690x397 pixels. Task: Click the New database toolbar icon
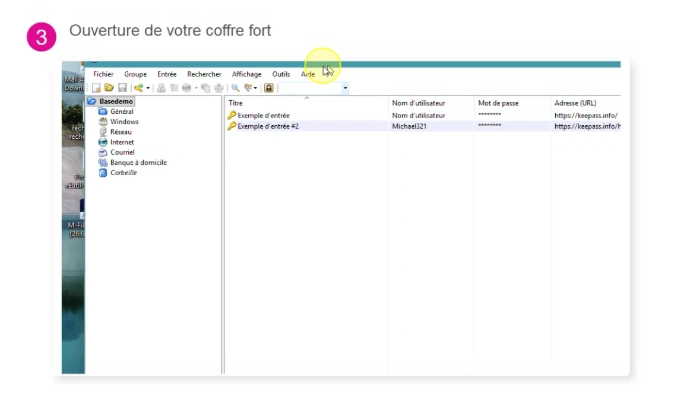coord(96,88)
